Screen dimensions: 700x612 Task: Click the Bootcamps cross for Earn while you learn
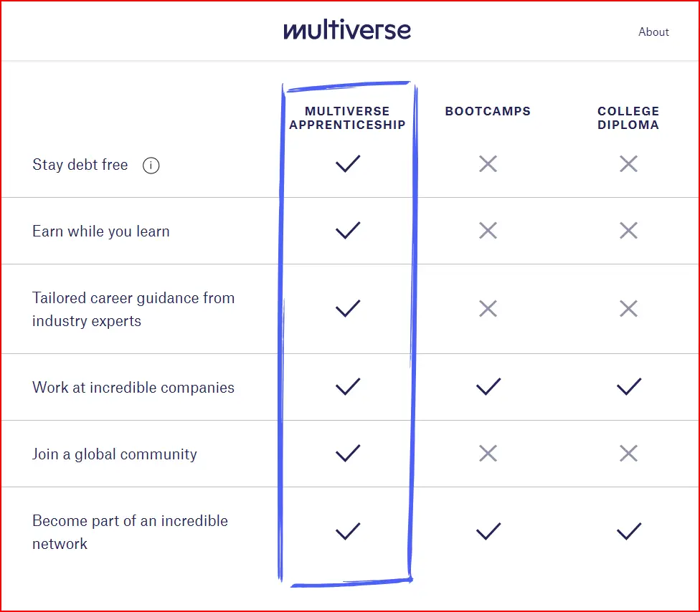point(488,231)
